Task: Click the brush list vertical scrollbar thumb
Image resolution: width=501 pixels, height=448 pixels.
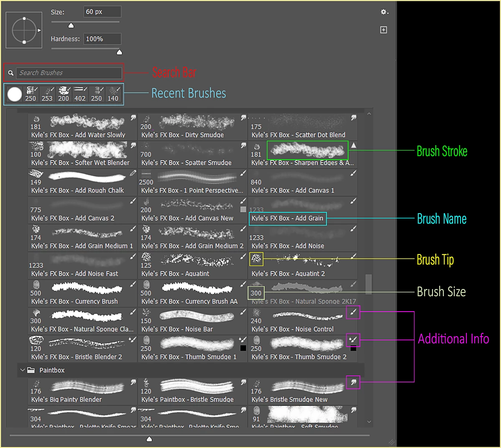Action: (369, 284)
